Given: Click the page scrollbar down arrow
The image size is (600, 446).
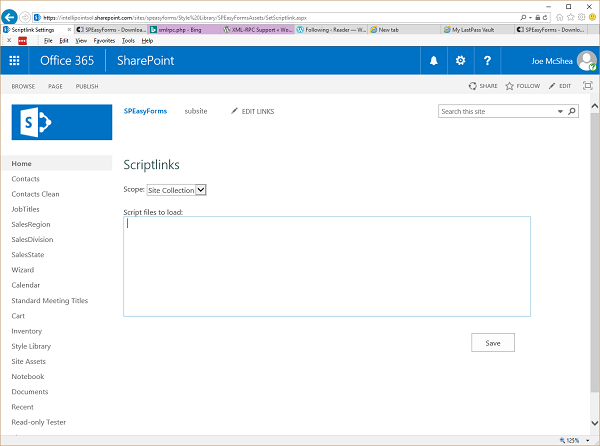Looking at the screenshot, I should click(595, 423).
